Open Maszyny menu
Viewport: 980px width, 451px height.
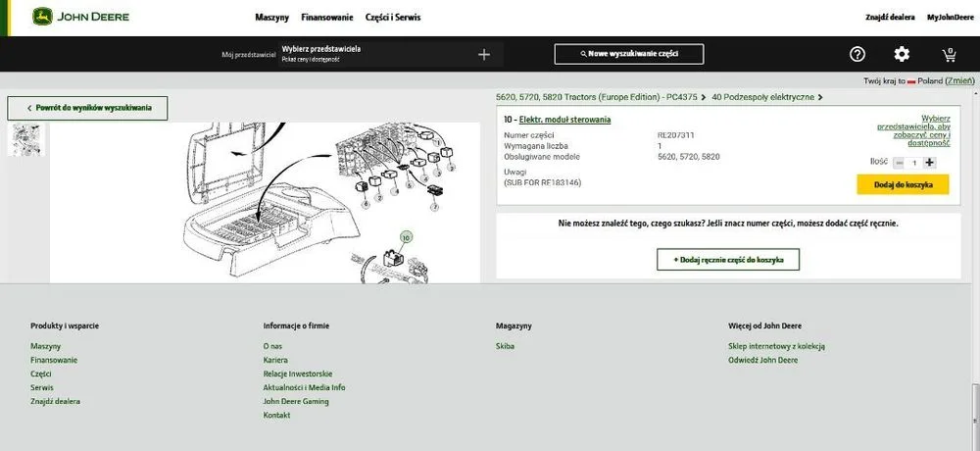[x=271, y=18]
